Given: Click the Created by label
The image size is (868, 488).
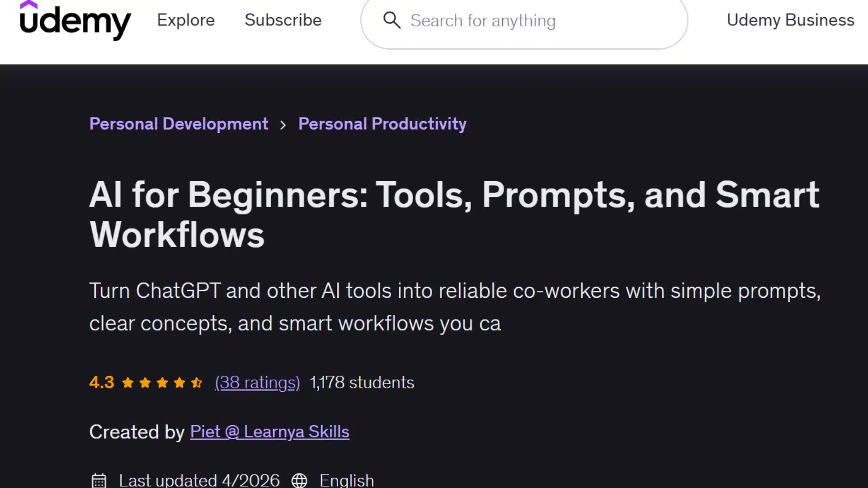Looking at the screenshot, I should click(x=137, y=432).
